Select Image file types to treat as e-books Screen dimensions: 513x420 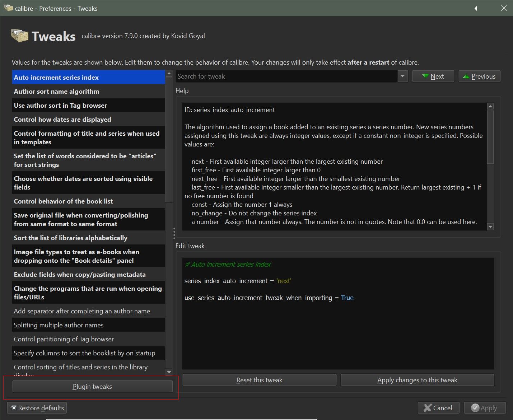point(89,256)
